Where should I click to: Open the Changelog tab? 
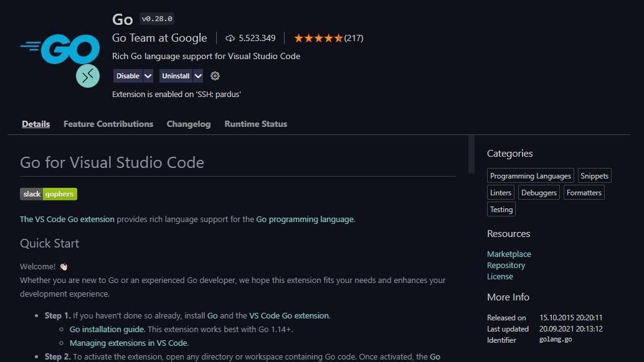[189, 124]
